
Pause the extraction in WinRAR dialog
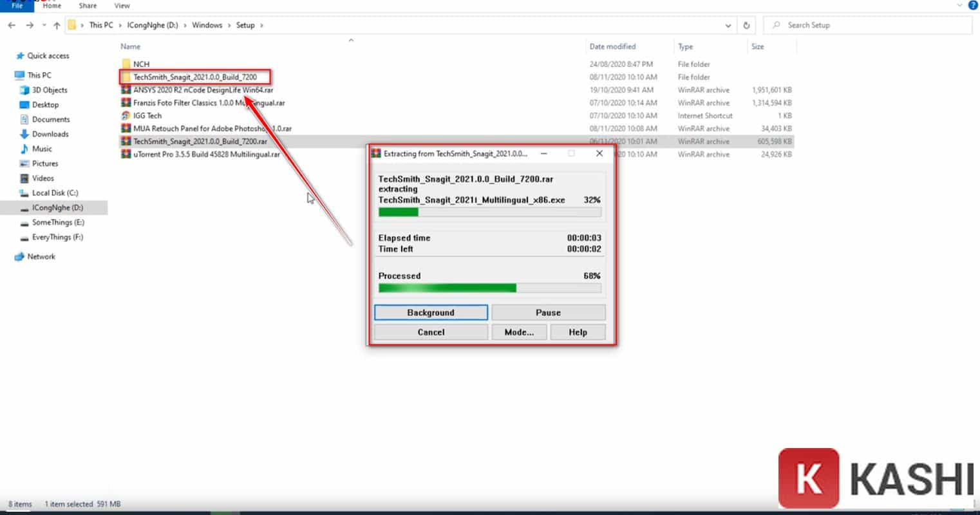(548, 312)
